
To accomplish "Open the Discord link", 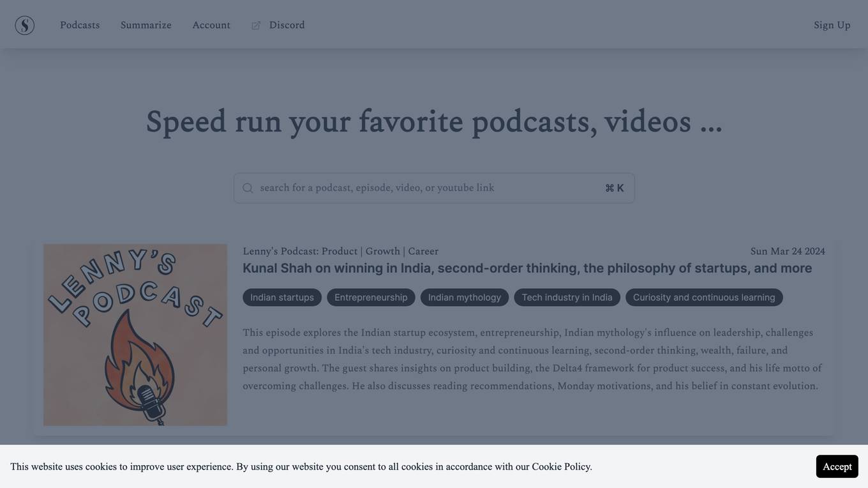I will (x=287, y=25).
